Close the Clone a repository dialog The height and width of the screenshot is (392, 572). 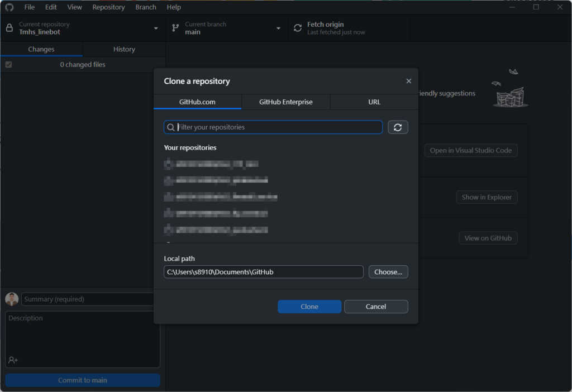(408, 81)
